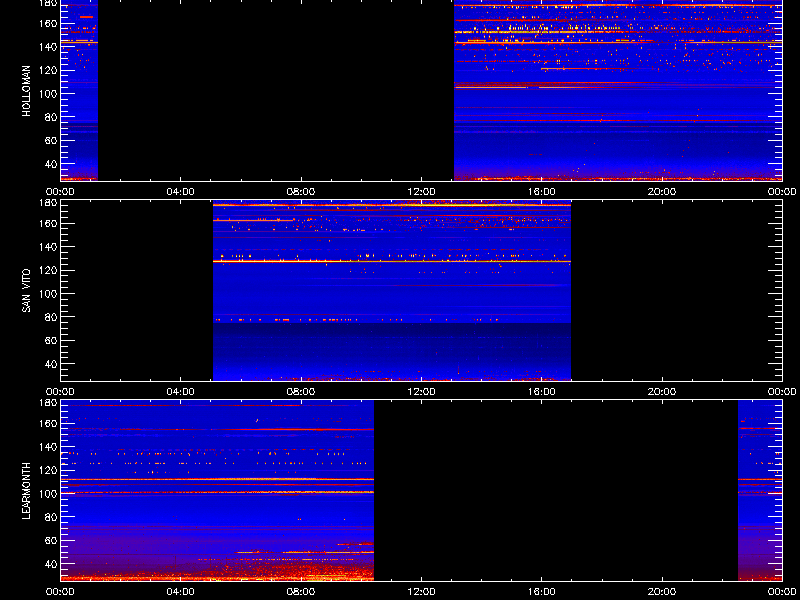Select the 20:00 label under Holloman panel

[662, 192]
